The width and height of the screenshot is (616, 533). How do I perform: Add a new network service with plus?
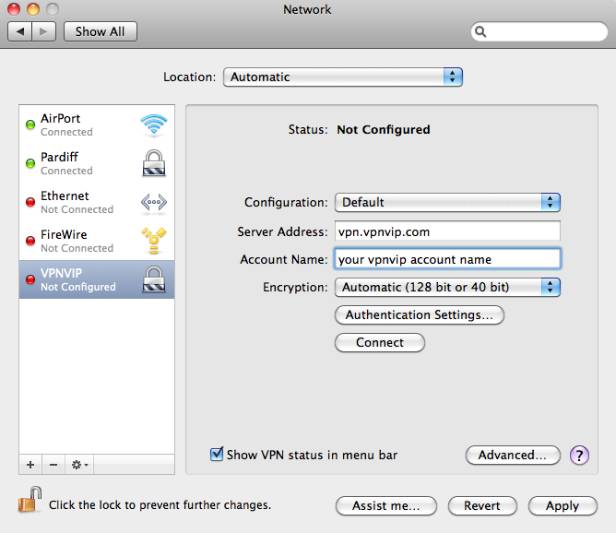30,465
